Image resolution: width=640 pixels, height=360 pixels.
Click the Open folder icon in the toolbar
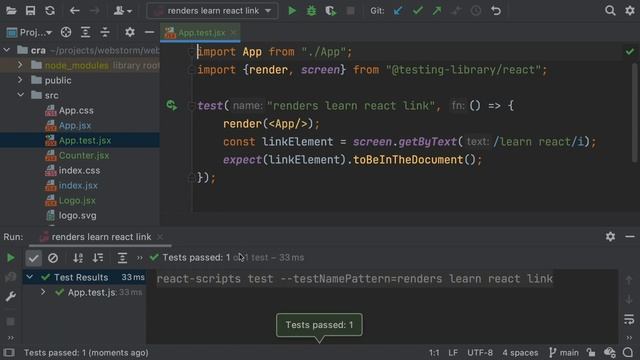coord(11,11)
